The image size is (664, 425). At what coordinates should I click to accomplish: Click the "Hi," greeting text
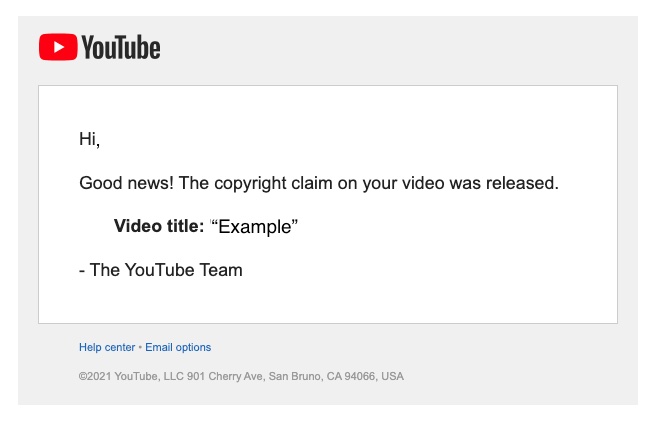pyautogui.click(x=89, y=139)
